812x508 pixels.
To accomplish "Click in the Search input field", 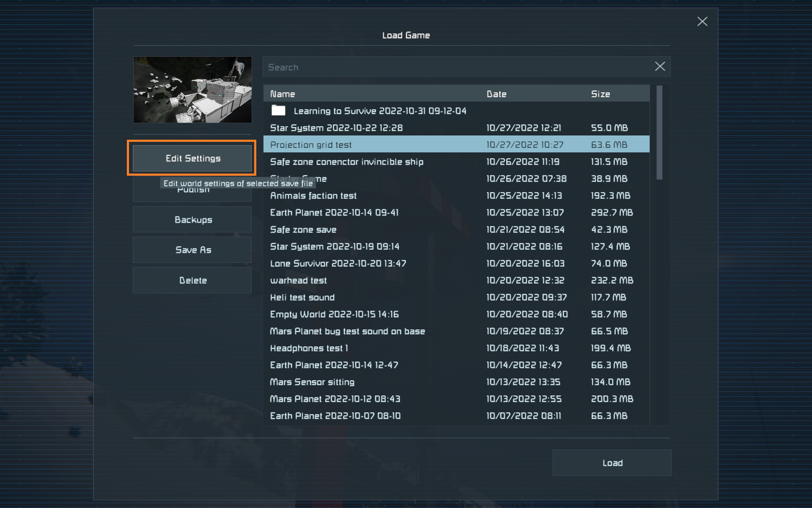I will pos(457,67).
